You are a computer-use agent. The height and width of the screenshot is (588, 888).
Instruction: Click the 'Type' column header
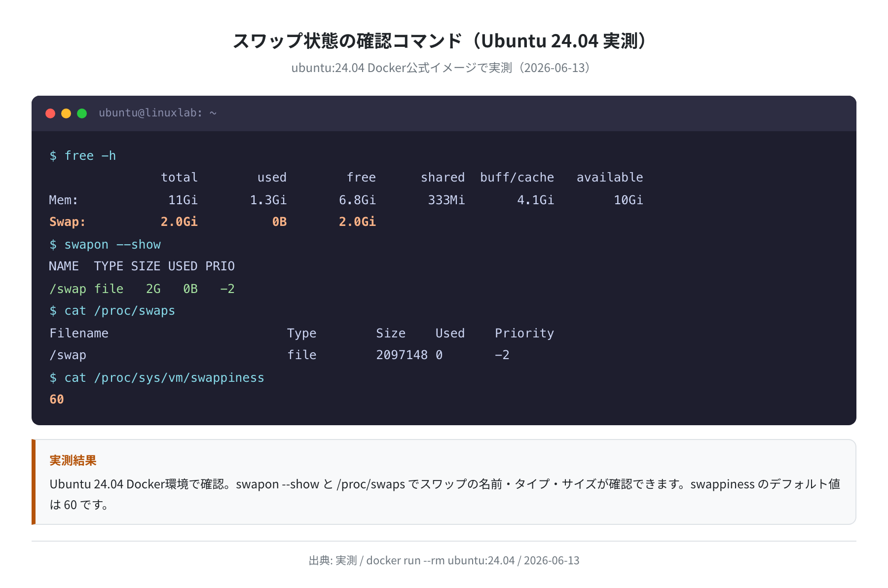[302, 333]
